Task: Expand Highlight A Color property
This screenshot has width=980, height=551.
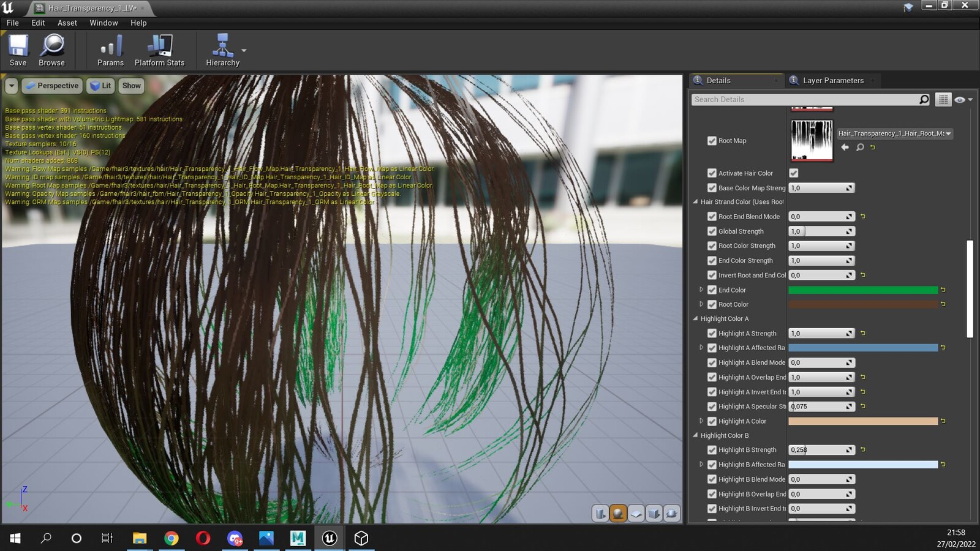Action: 701,421
